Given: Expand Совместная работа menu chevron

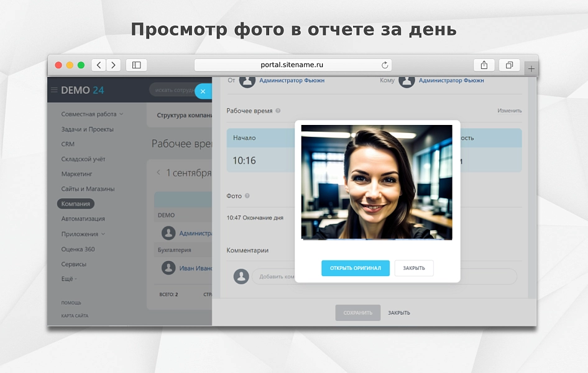Looking at the screenshot, I should coord(121,114).
